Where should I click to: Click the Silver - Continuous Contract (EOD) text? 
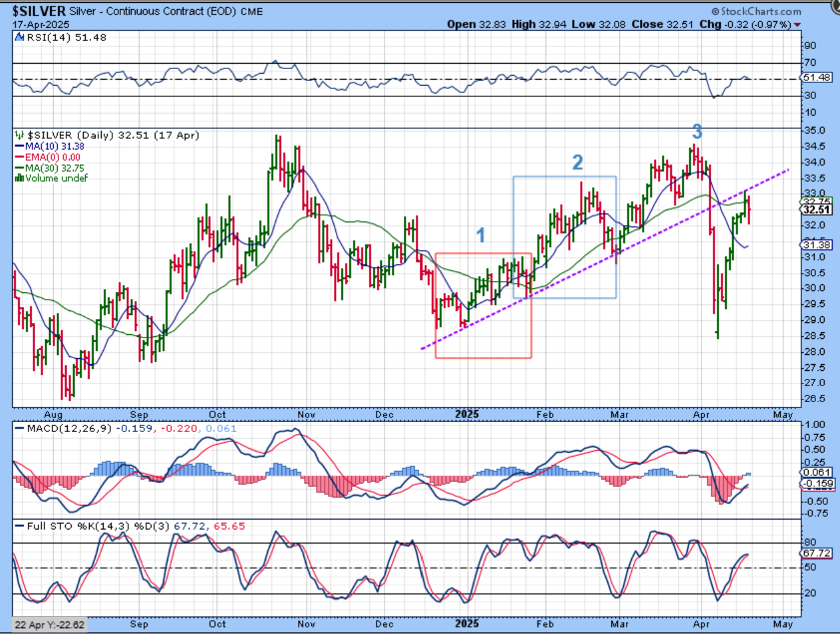click(x=152, y=11)
